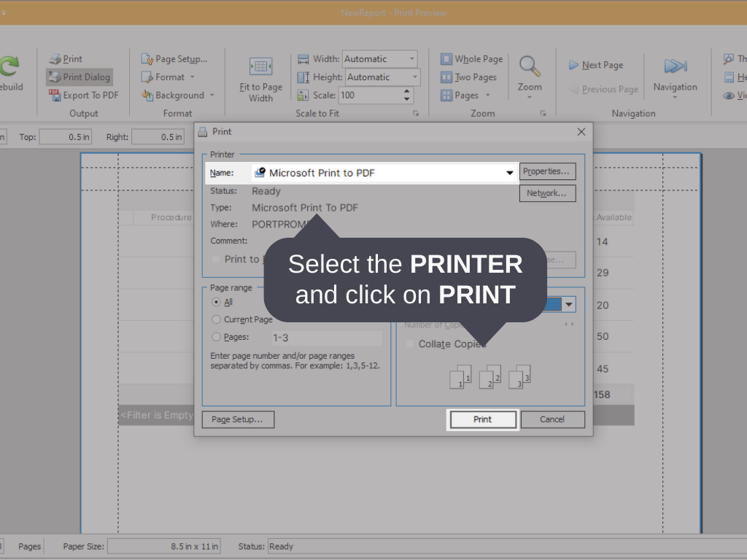747x560 pixels.
Task: Select Whole Page zoom option
Action: tap(472, 59)
